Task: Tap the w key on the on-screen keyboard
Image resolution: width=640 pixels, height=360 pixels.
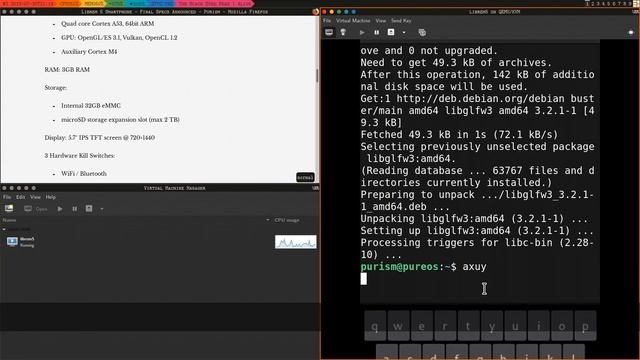Action: (398, 326)
